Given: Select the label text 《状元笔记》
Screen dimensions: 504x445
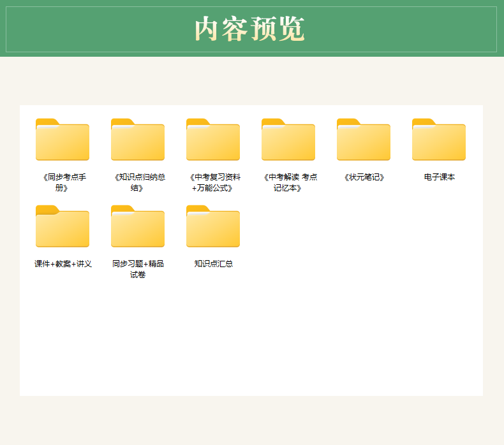Looking at the screenshot, I should [x=364, y=177].
